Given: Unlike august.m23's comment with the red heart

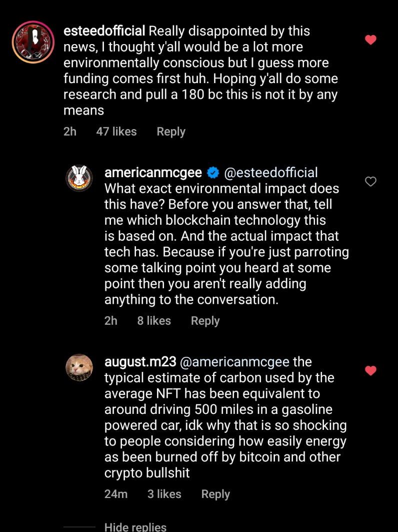Looking at the screenshot, I should tap(370, 370).
